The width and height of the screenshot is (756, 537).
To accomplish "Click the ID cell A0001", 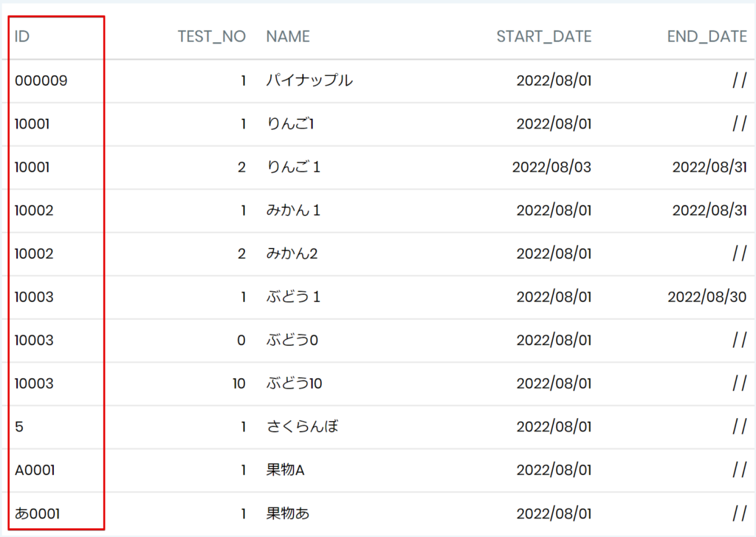I will point(35,470).
